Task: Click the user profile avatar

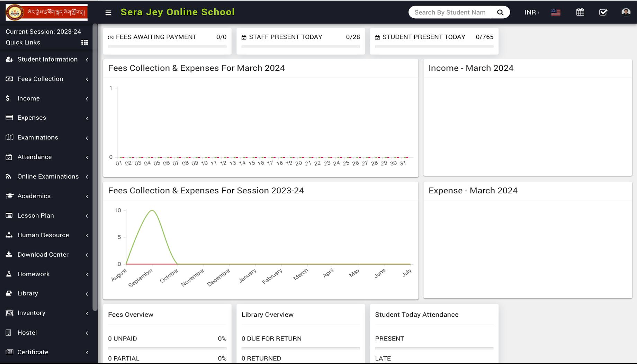Action: (x=626, y=12)
